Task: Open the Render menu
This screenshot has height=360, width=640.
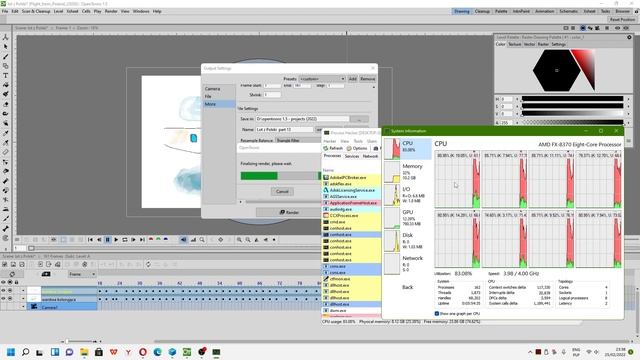Action: 111,11
